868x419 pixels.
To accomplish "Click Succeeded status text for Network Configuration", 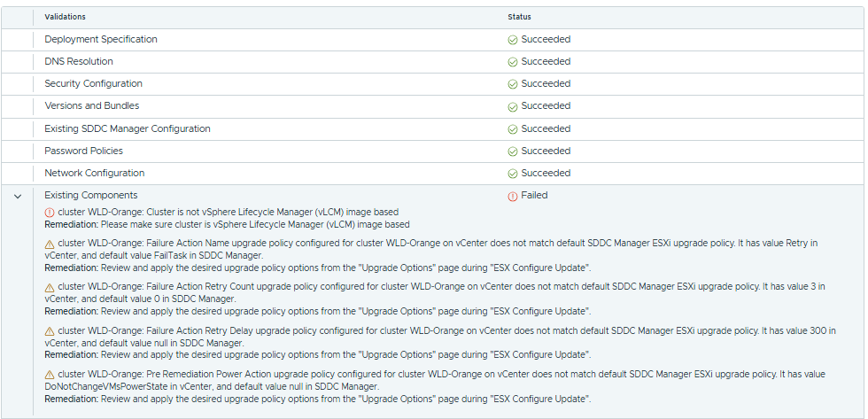I will [x=546, y=173].
